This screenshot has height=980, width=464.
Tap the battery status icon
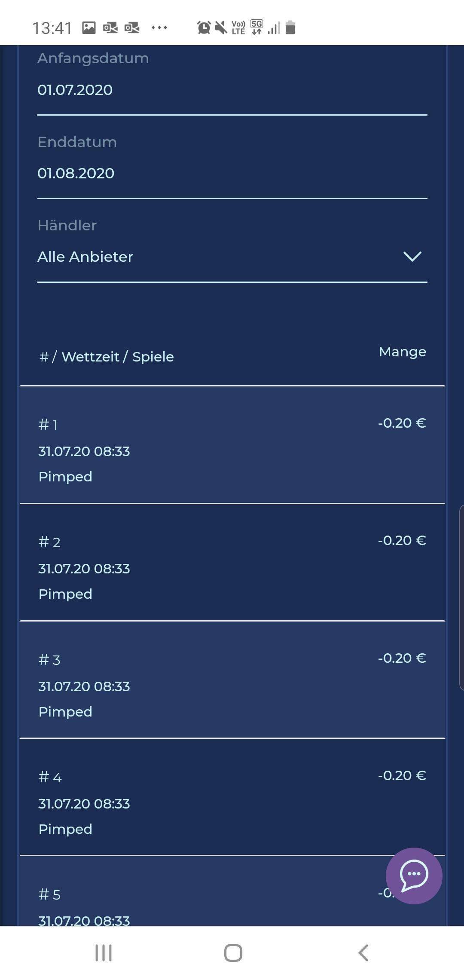[x=290, y=28]
